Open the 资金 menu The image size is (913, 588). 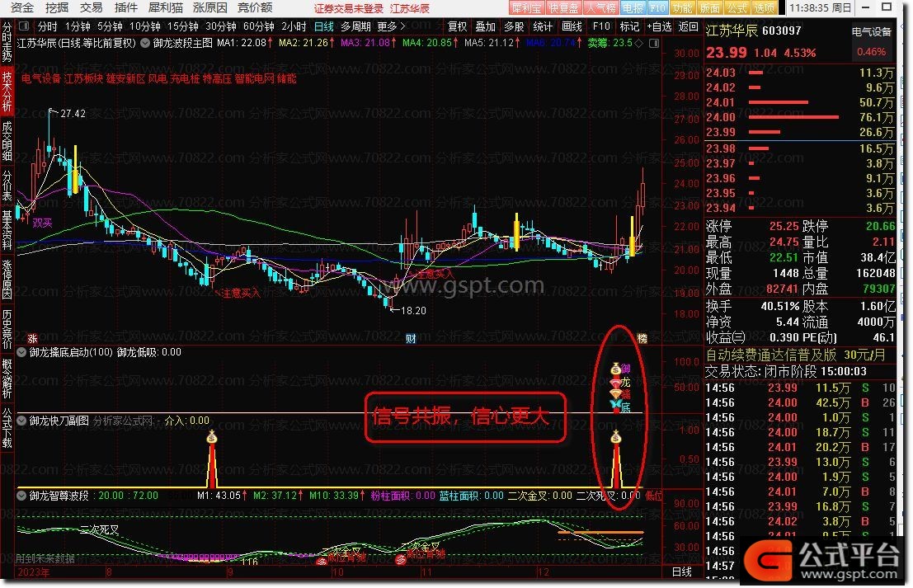click(x=23, y=7)
